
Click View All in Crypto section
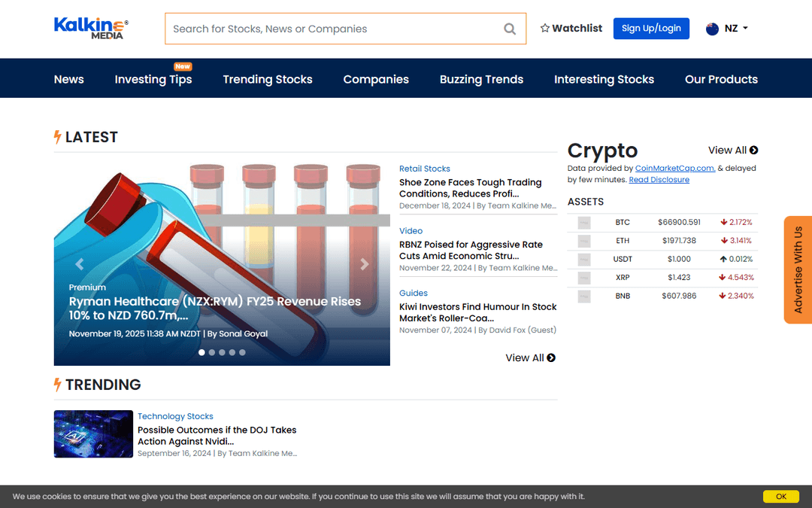pos(733,151)
